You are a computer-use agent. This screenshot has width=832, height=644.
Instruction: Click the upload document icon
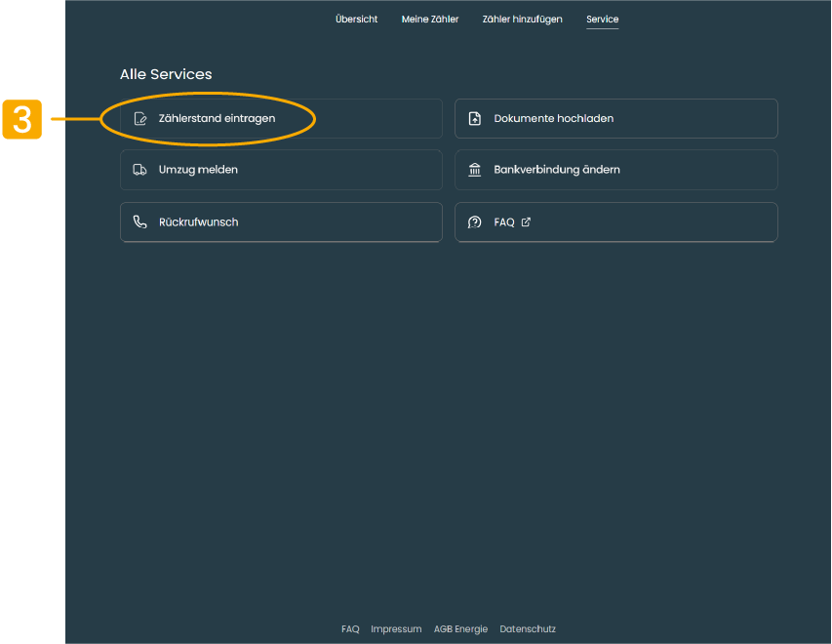[475, 119]
